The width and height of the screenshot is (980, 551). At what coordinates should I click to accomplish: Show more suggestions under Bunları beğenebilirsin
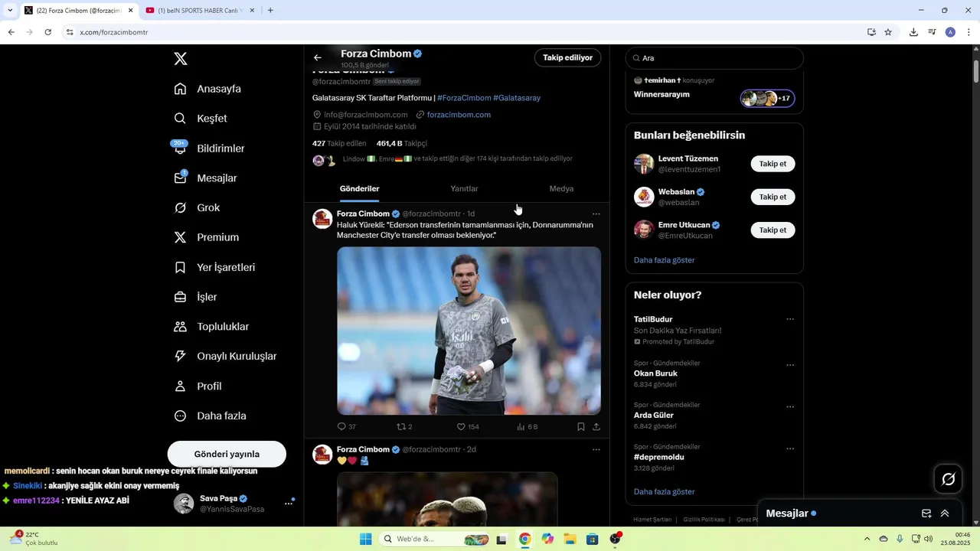tap(665, 260)
